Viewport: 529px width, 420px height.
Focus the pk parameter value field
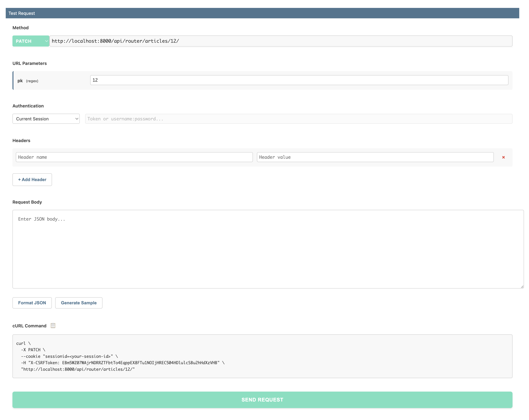tap(299, 80)
